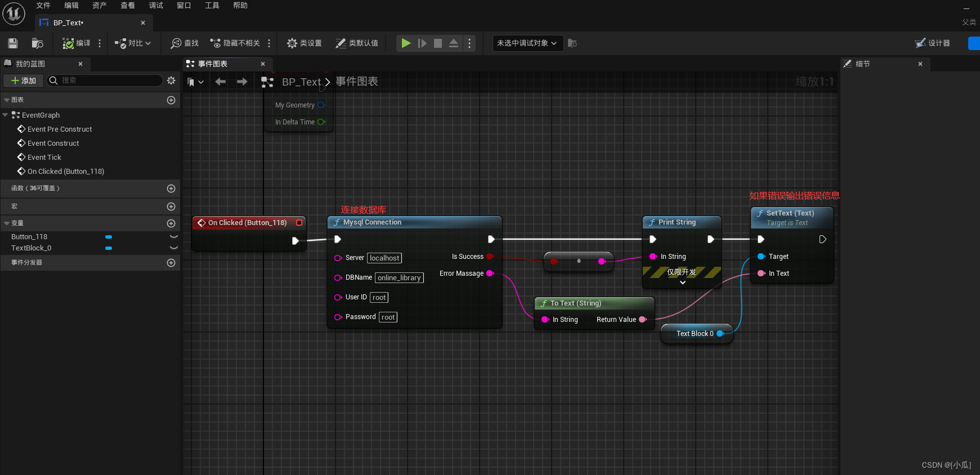Click the frame advance playback button
The image size is (980, 475).
(x=422, y=43)
